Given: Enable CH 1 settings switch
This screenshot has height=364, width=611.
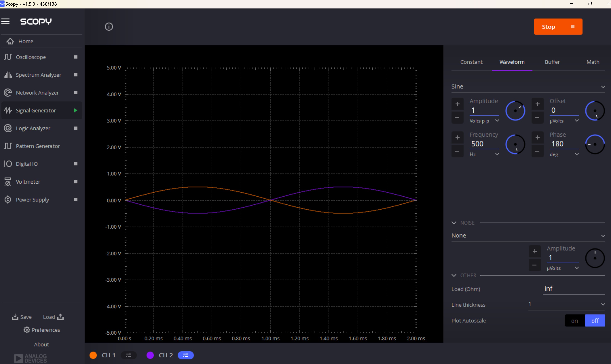Looking at the screenshot, I should pos(129,355).
